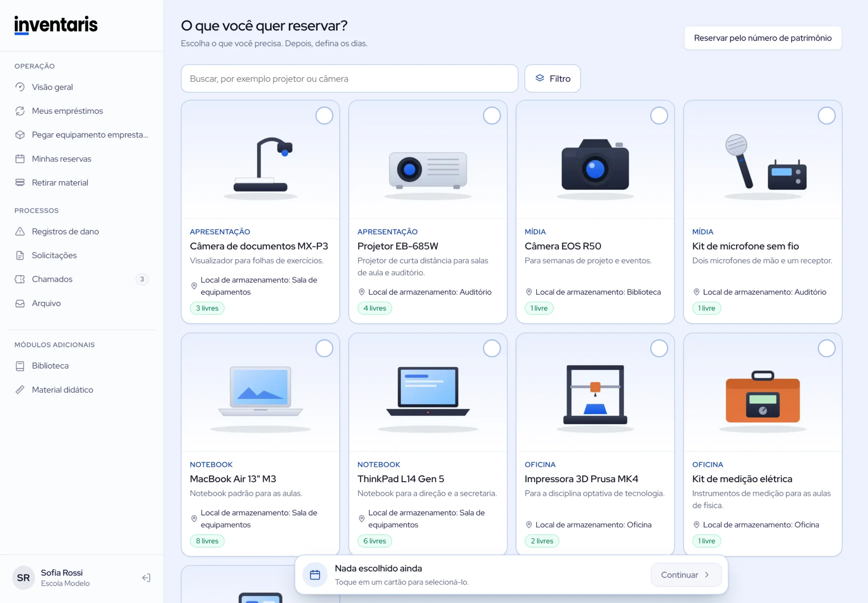Image resolution: width=868 pixels, height=603 pixels.
Task: Go to Minhas reservas
Action: click(82, 159)
